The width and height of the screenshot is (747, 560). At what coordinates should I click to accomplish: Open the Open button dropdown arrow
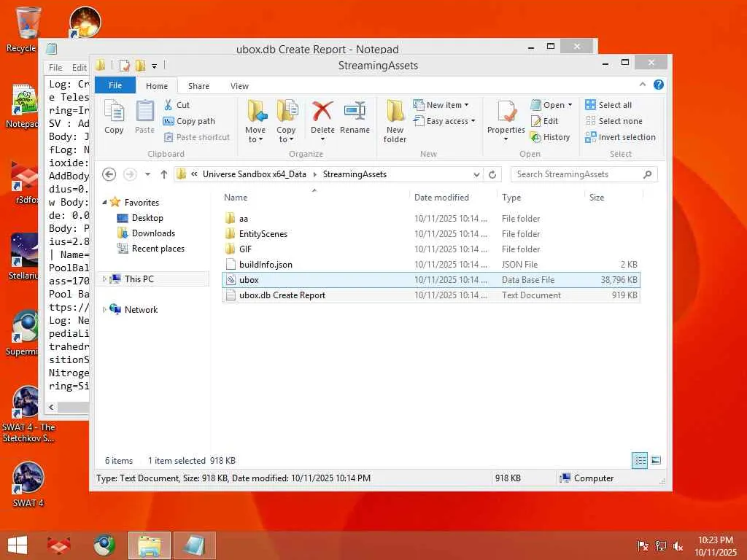click(570, 105)
